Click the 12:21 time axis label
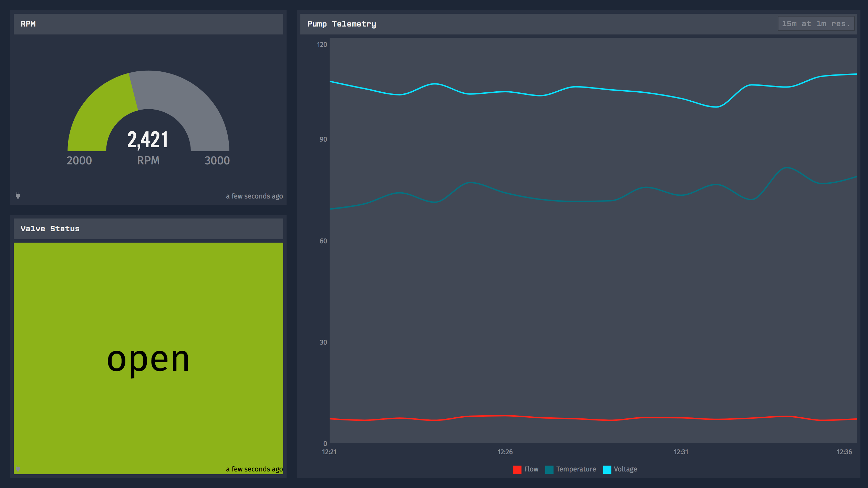The image size is (868, 488). click(x=329, y=452)
